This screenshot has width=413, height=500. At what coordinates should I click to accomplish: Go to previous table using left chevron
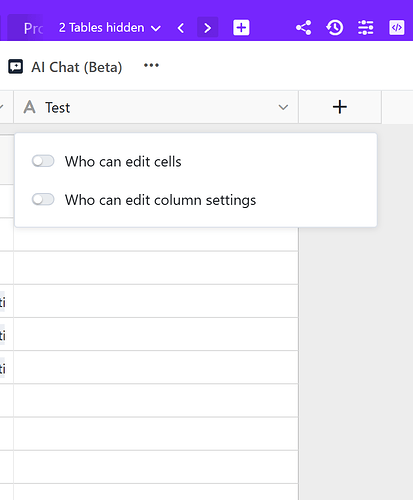181,28
